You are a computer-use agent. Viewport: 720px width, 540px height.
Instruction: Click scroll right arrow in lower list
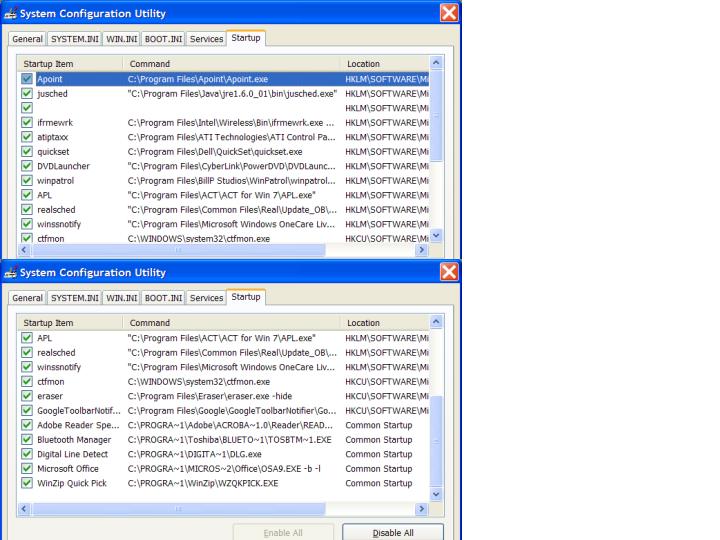click(x=421, y=509)
